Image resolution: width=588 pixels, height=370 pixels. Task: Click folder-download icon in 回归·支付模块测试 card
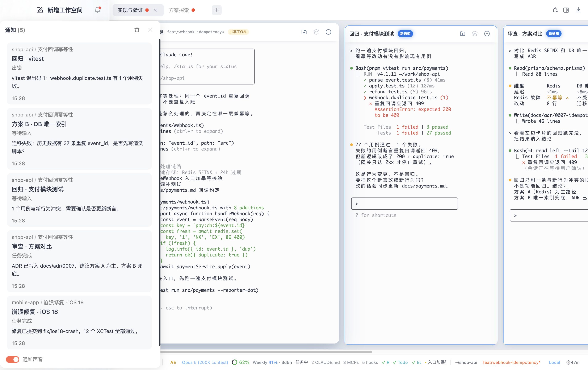[462, 33]
